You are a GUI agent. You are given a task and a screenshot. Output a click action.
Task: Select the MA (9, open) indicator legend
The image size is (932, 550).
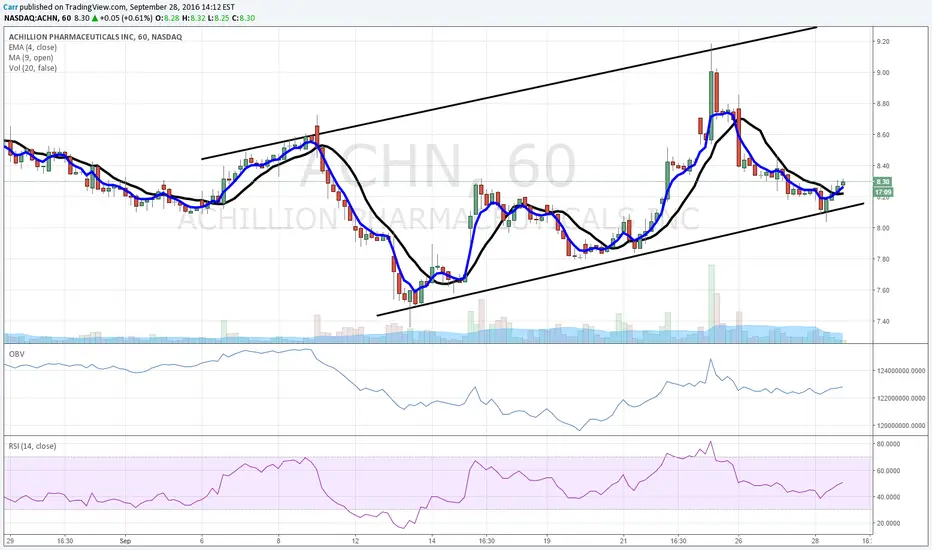(x=31, y=58)
